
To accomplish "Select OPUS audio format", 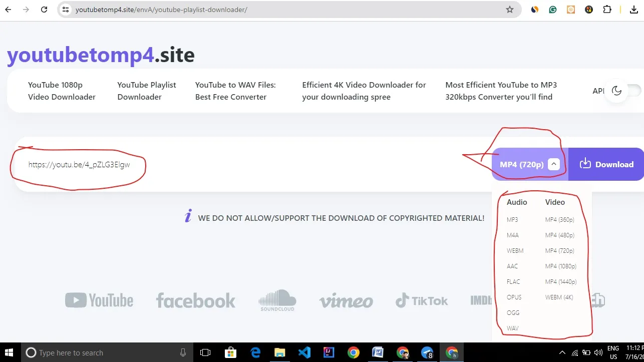I will pos(514,297).
